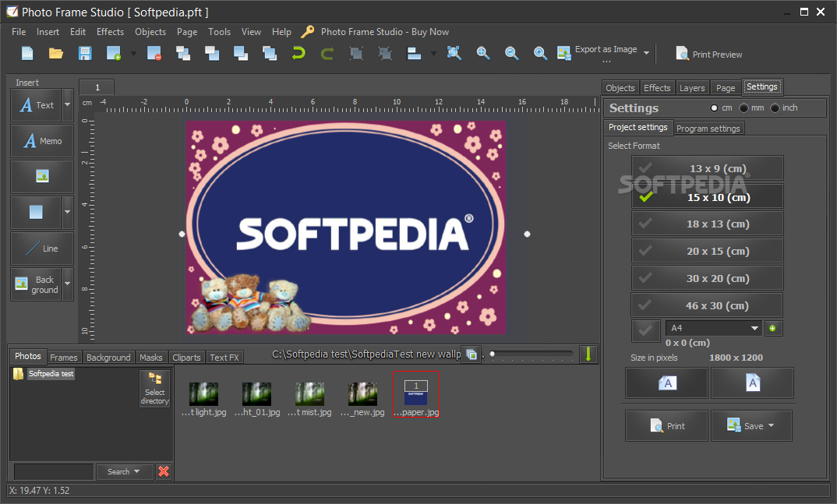Tick the checkmark left of the A4 combo box
Viewport: 837px width, 504px height.
coord(645,330)
